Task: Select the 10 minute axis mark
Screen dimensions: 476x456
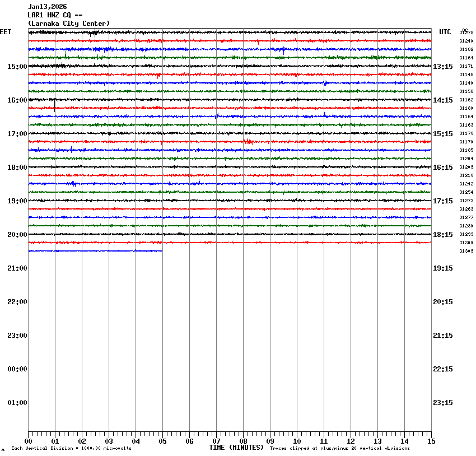Action: click(x=297, y=441)
